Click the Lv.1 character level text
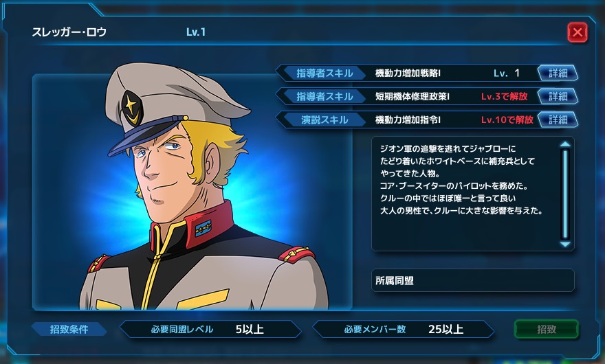The image size is (605, 364). tap(196, 32)
